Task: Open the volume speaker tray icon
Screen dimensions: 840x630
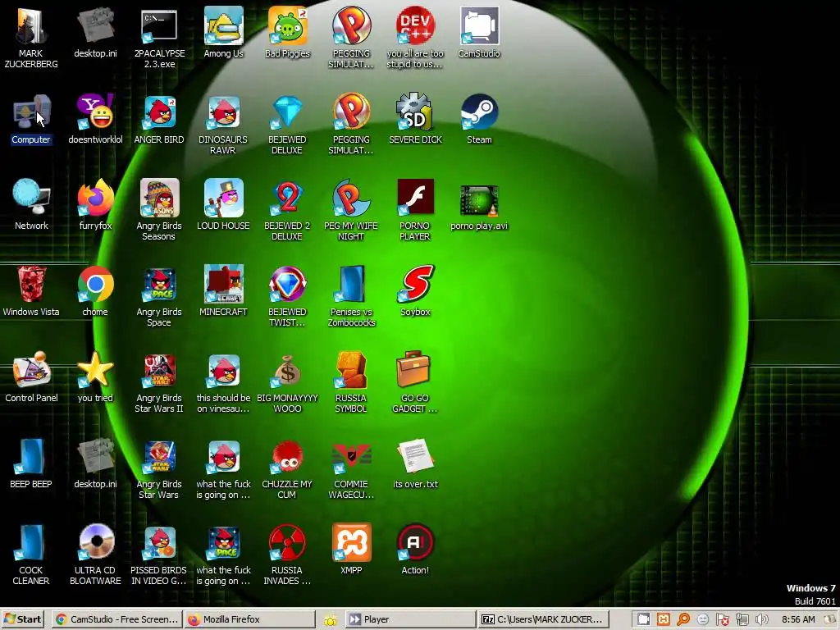Action: (761, 620)
